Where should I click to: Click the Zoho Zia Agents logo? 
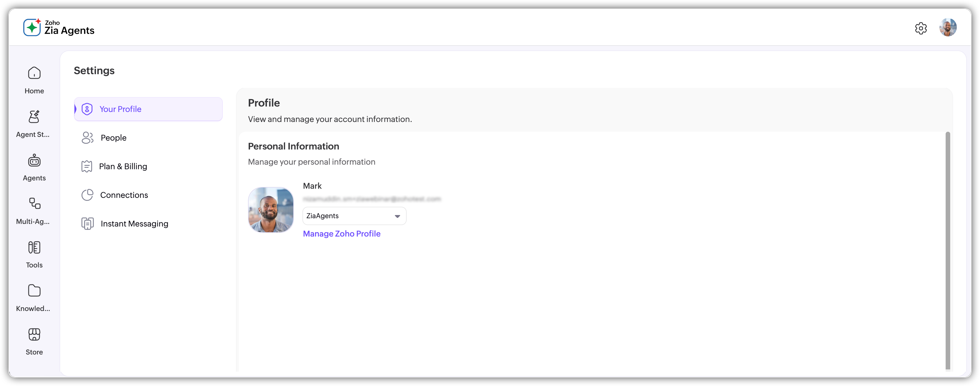click(59, 27)
